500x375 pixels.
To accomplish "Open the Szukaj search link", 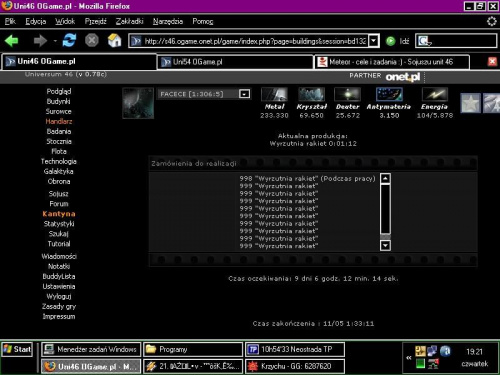I will pos(59,234).
